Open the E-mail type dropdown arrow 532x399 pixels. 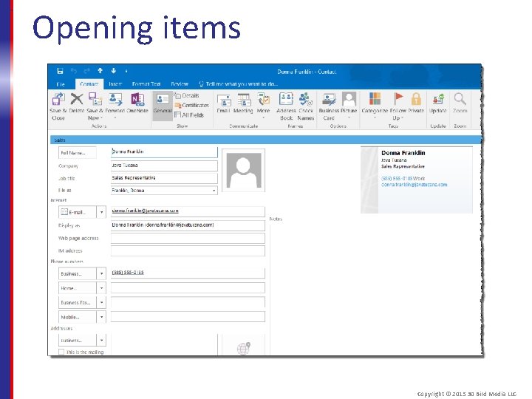pos(101,212)
